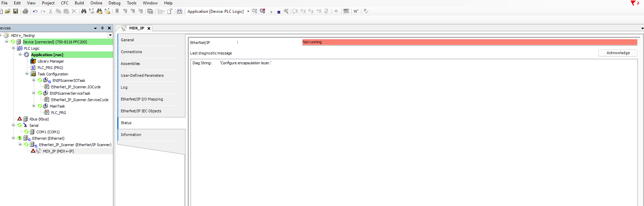The width and height of the screenshot is (644, 206).
Task: Cut with the scissors icon
Action: pos(51,11)
